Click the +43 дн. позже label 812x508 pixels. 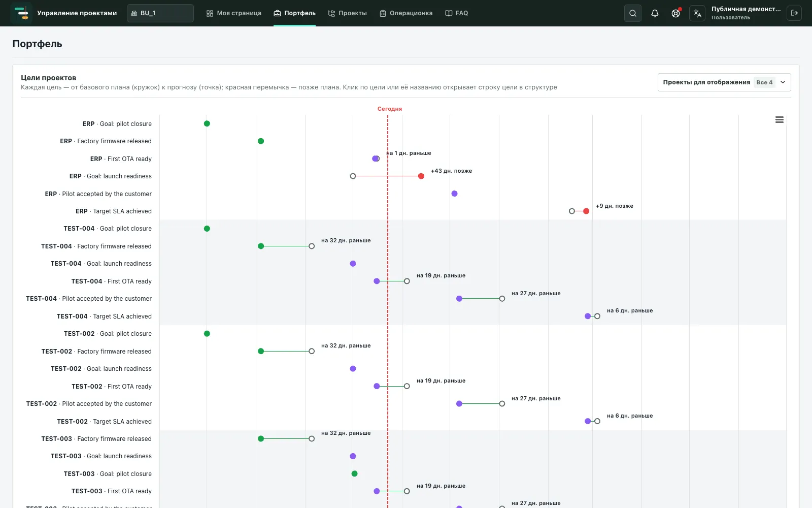(x=452, y=171)
